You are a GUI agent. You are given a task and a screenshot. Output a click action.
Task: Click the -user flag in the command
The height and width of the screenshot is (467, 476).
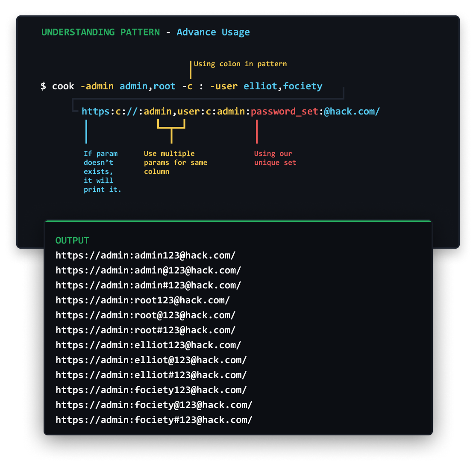click(224, 86)
